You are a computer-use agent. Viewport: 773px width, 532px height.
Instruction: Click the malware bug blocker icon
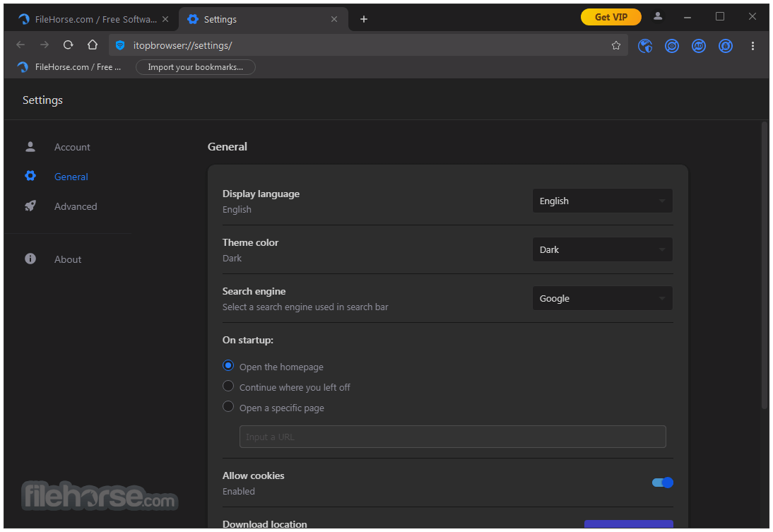pyautogui.click(x=725, y=46)
